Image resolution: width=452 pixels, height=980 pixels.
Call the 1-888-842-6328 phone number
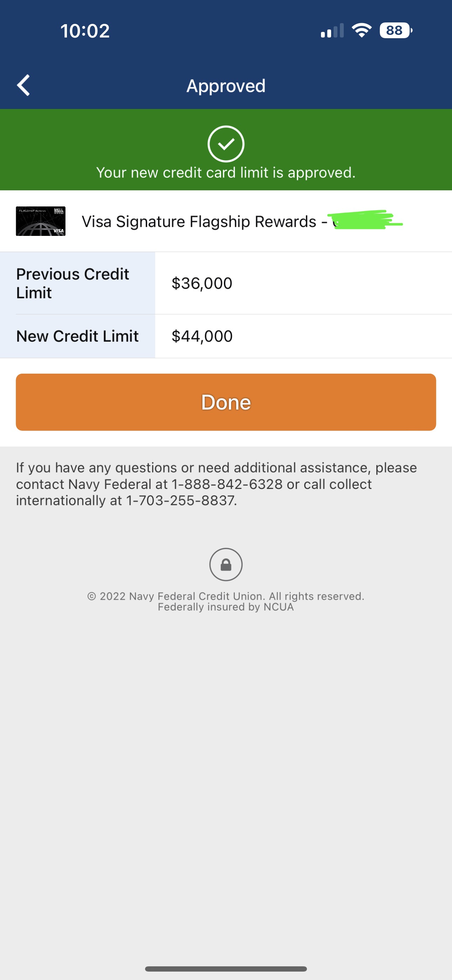click(x=227, y=484)
